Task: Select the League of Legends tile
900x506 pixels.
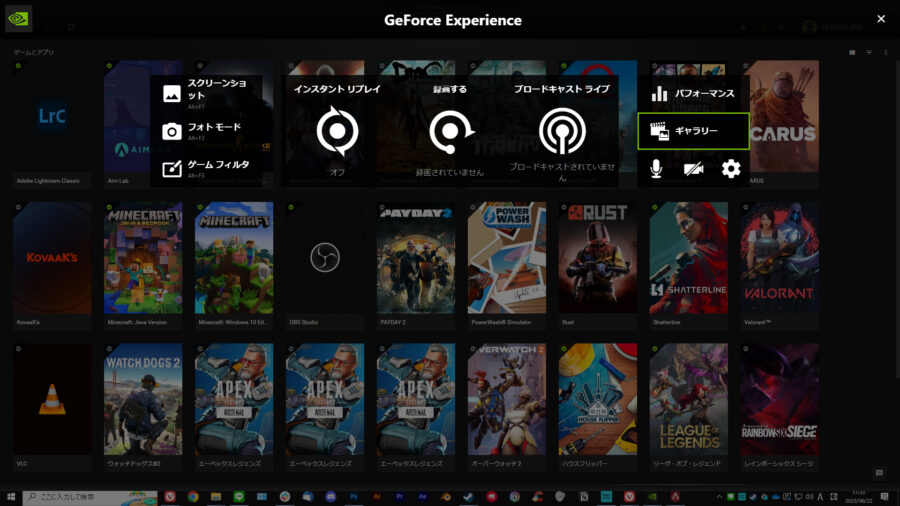Action: (x=689, y=407)
